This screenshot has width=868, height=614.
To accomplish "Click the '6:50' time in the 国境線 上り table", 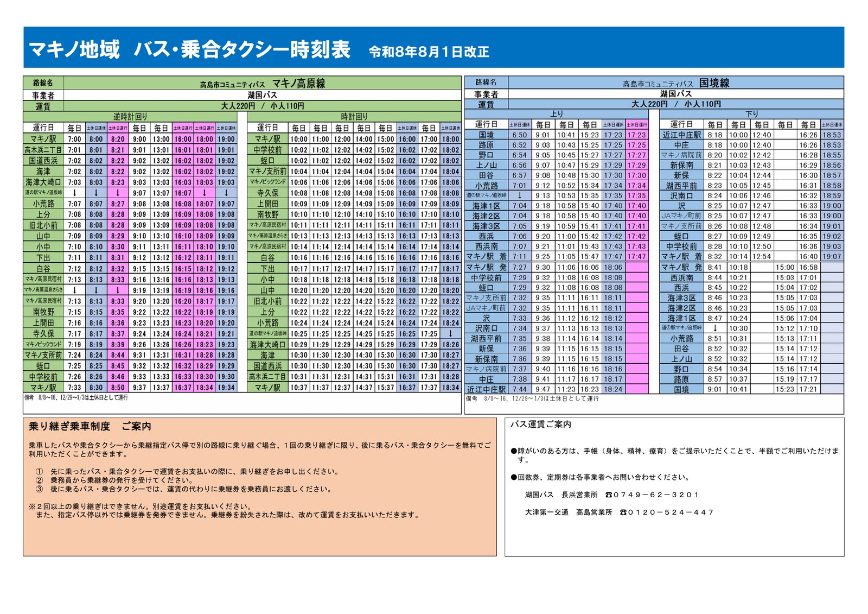I will 519,135.
